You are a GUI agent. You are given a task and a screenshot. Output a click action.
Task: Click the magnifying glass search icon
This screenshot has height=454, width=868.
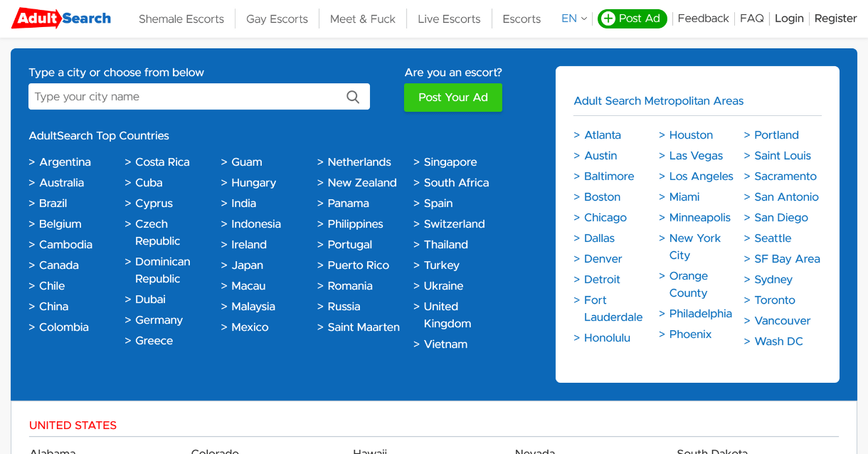point(353,97)
